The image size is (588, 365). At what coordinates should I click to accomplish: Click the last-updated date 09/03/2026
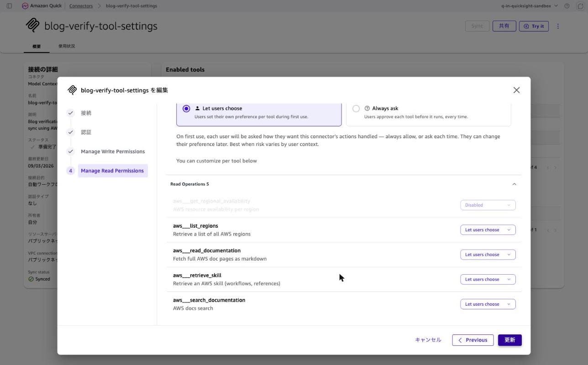(x=41, y=166)
